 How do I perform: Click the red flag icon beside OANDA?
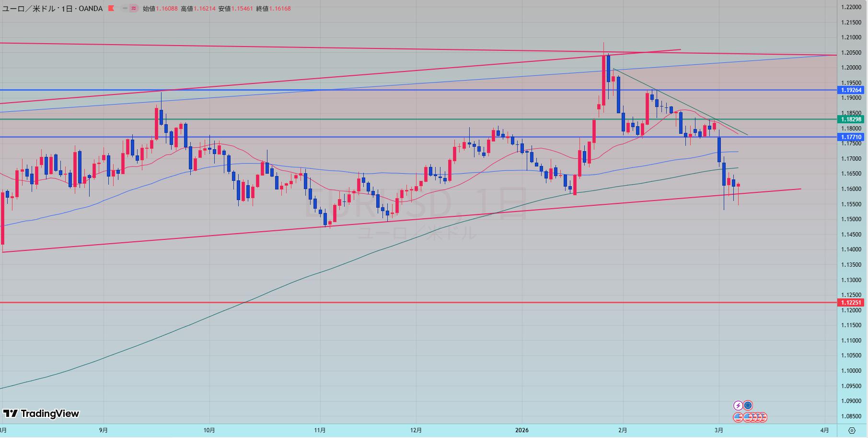(111, 9)
